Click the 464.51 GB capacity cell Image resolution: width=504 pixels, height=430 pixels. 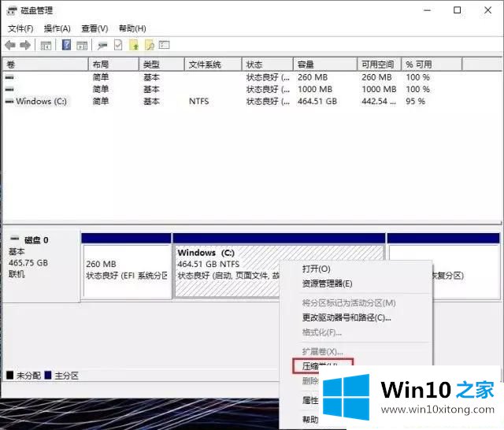pos(317,102)
